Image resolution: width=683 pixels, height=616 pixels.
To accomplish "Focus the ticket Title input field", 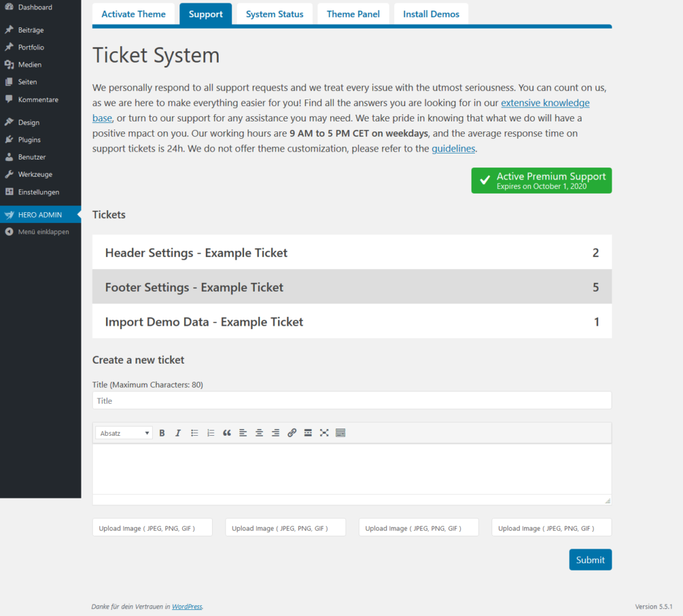I will point(352,400).
